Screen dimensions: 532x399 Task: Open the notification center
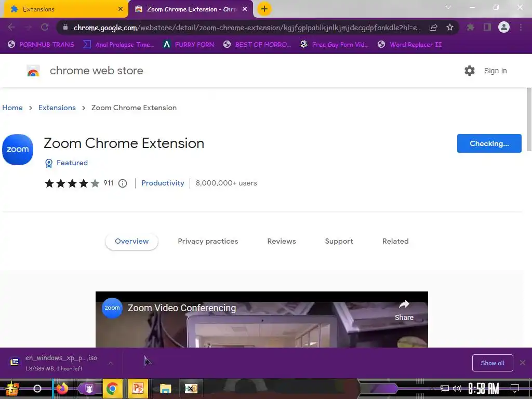(515, 389)
